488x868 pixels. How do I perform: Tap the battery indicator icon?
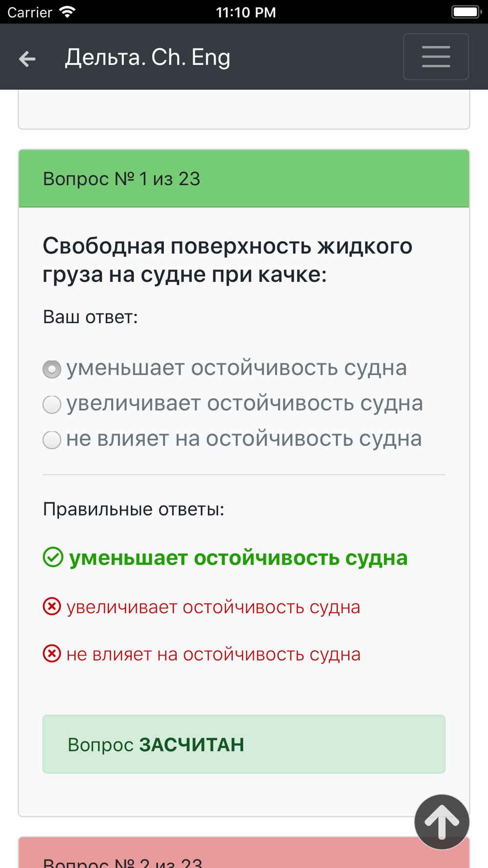pos(466,12)
